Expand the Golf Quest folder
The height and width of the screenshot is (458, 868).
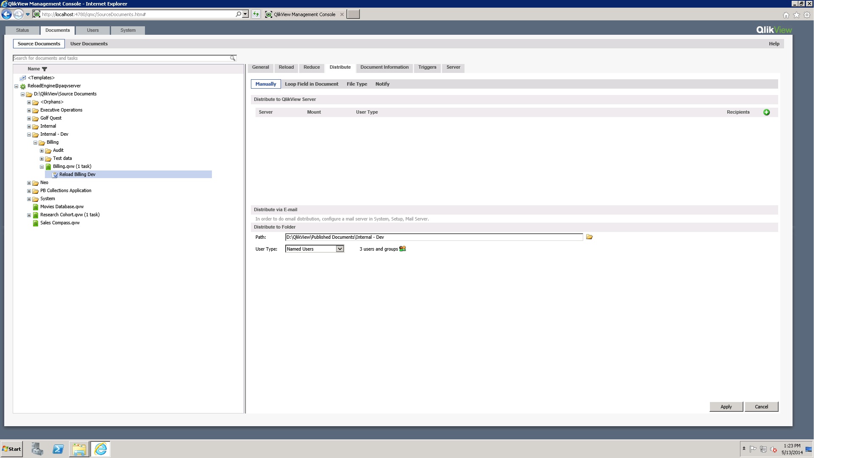click(x=29, y=118)
